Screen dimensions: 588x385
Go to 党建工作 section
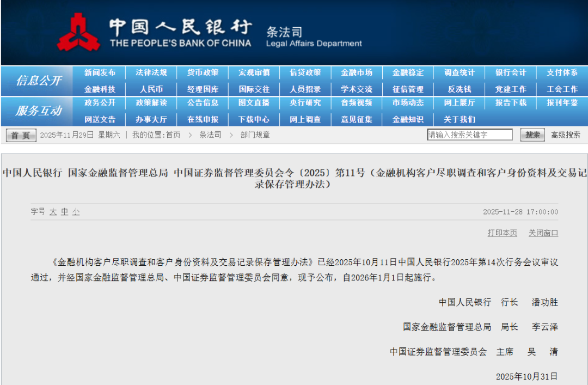pyautogui.click(x=511, y=89)
